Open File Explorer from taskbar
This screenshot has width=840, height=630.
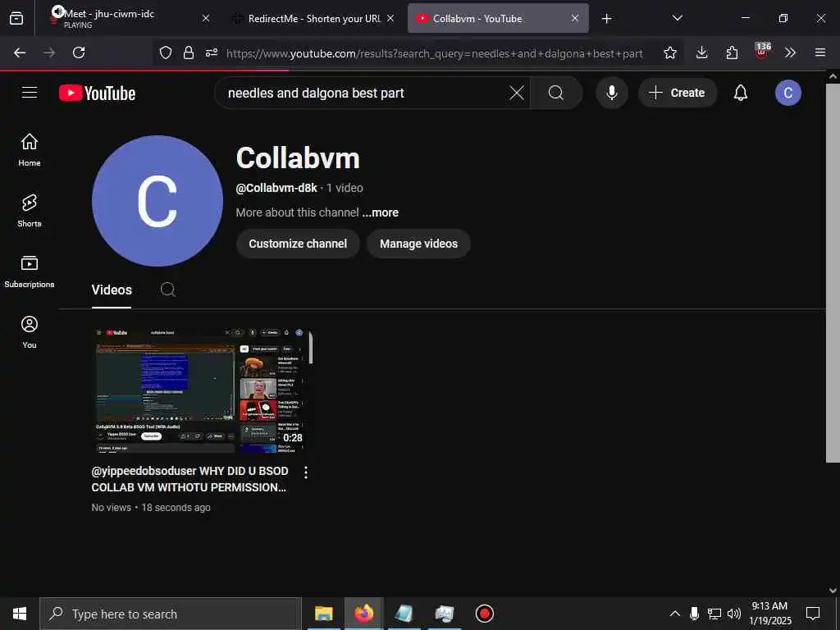[323, 614]
